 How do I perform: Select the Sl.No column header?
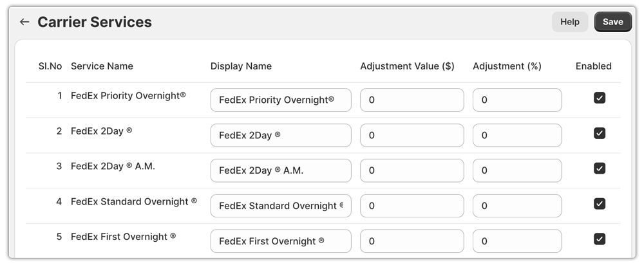click(50, 66)
